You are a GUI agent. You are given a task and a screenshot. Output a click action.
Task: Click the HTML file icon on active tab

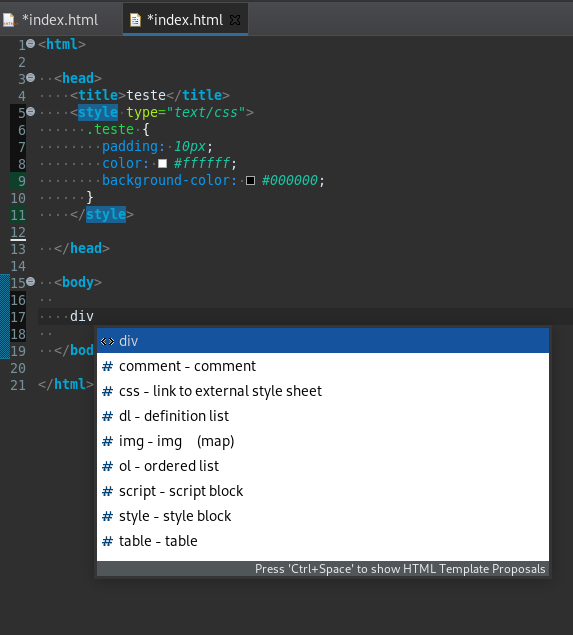click(135, 20)
